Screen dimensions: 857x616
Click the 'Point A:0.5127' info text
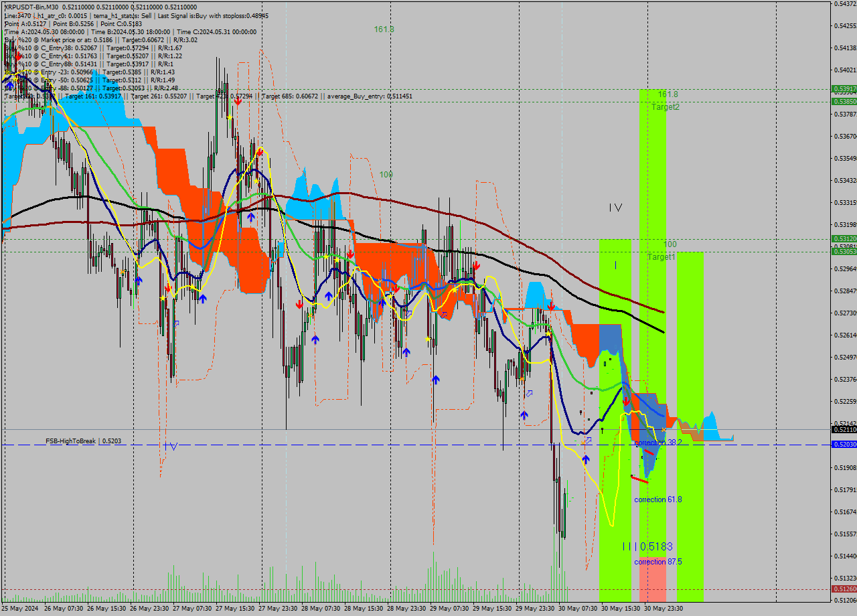coord(25,23)
